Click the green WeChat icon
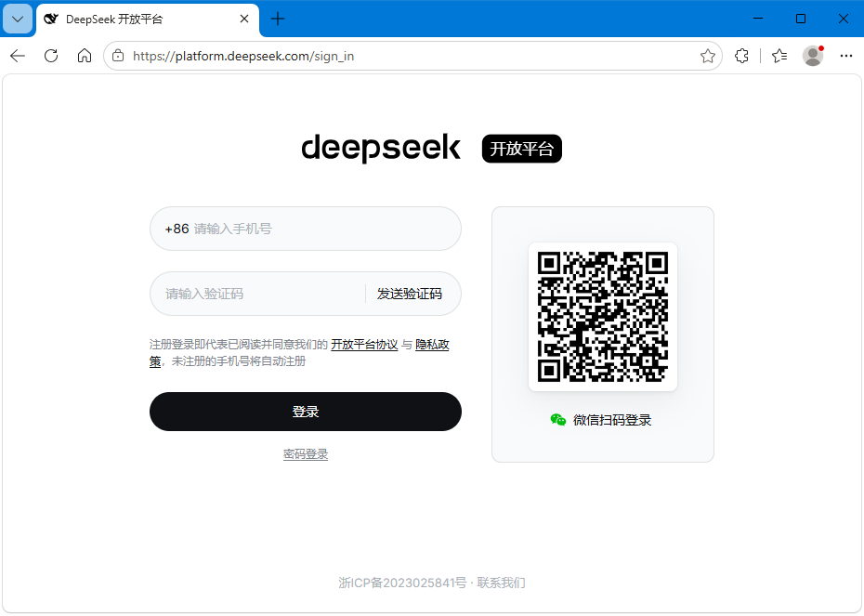The image size is (864, 616). click(x=558, y=420)
